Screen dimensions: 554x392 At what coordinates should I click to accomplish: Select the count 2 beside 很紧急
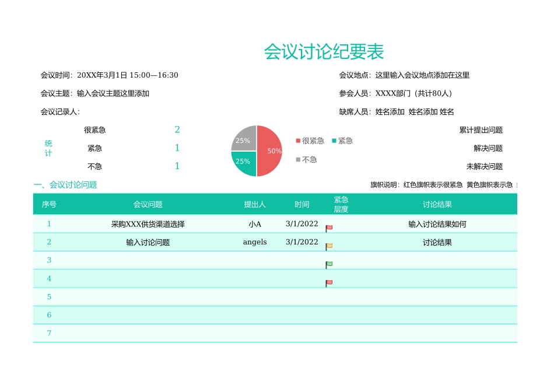pyautogui.click(x=177, y=130)
